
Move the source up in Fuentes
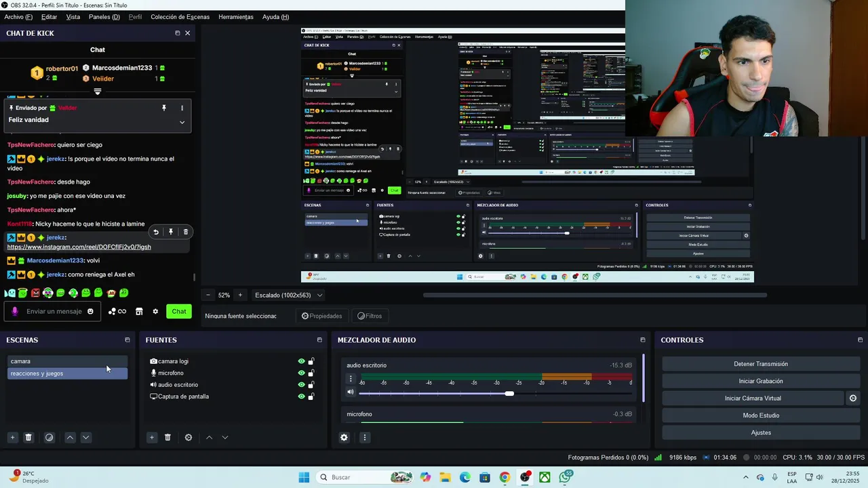pyautogui.click(x=209, y=438)
